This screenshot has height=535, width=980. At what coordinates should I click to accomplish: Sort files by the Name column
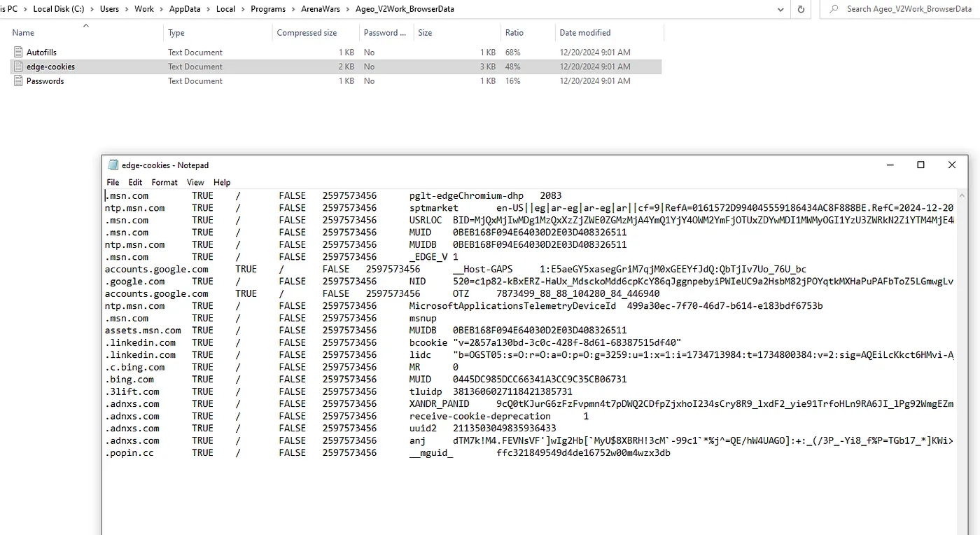click(23, 33)
